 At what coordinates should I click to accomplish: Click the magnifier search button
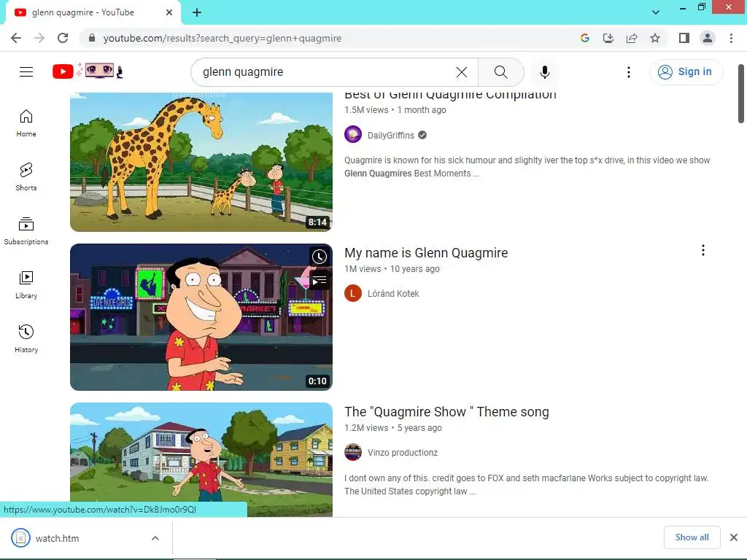click(x=500, y=72)
